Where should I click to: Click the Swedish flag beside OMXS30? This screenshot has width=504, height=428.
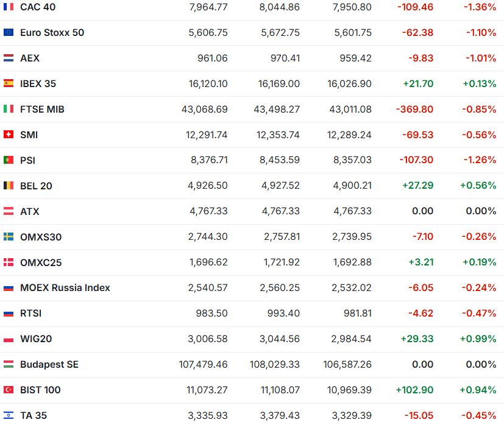(x=9, y=237)
